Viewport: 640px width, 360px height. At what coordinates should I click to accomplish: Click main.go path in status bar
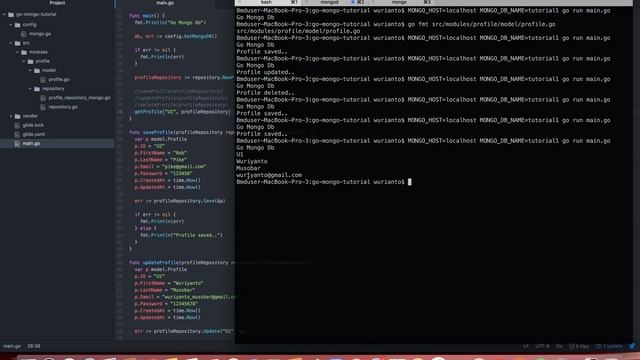pyautogui.click(x=12, y=346)
